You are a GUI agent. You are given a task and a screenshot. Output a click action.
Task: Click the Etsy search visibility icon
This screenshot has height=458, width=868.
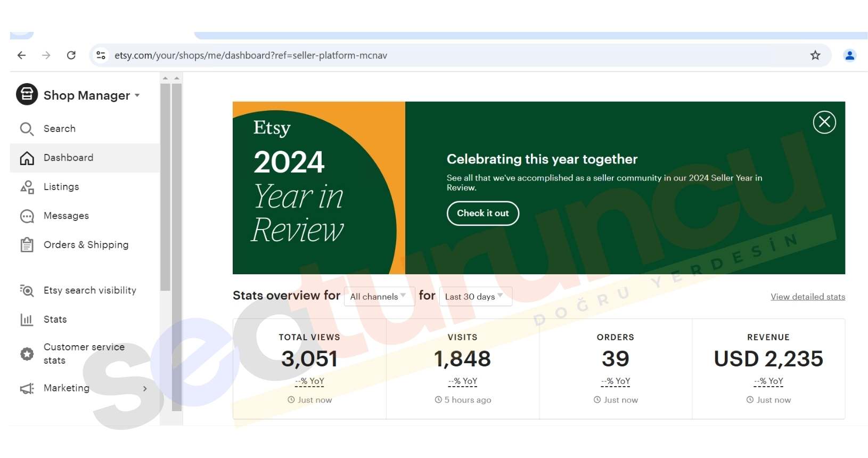[27, 290]
